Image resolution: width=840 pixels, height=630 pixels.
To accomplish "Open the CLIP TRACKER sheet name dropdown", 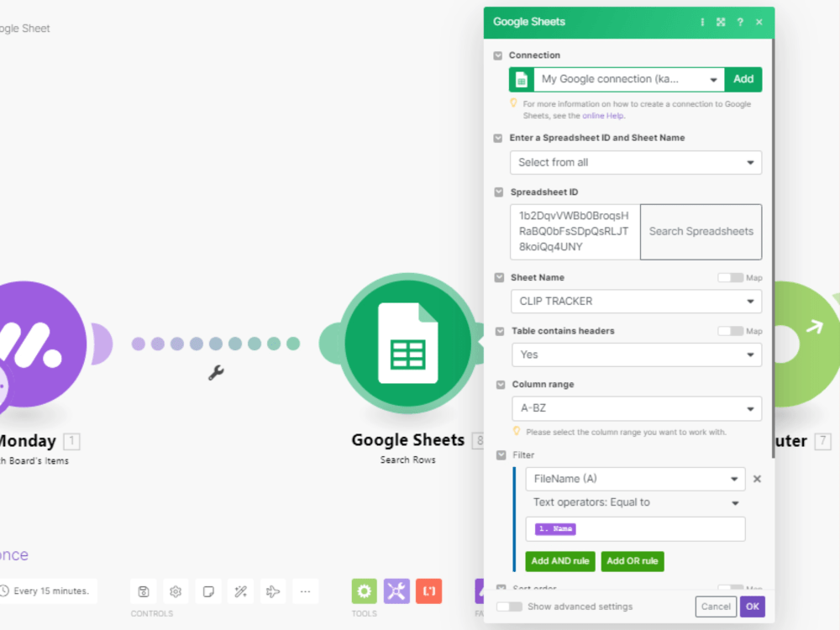I will [x=752, y=302].
